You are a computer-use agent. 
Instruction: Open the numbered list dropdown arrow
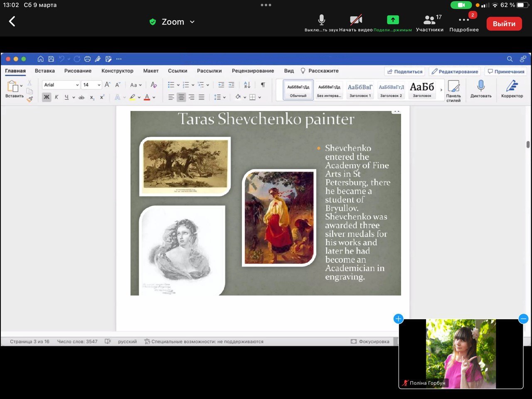[x=193, y=85]
